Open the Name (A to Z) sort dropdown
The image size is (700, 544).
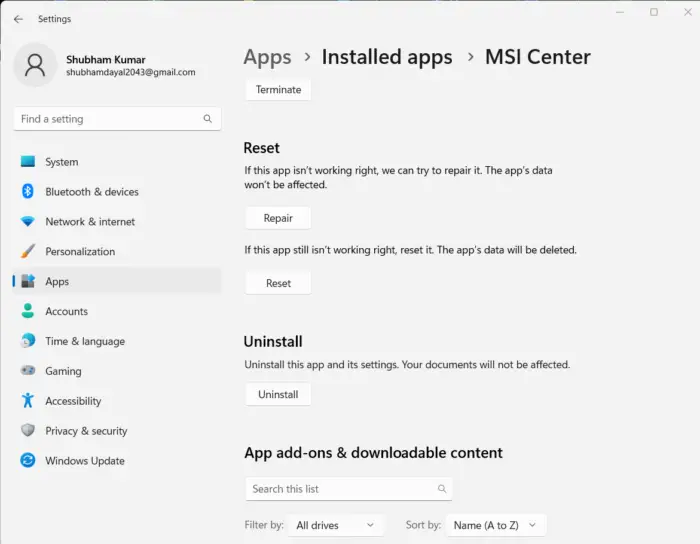(496, 525)
